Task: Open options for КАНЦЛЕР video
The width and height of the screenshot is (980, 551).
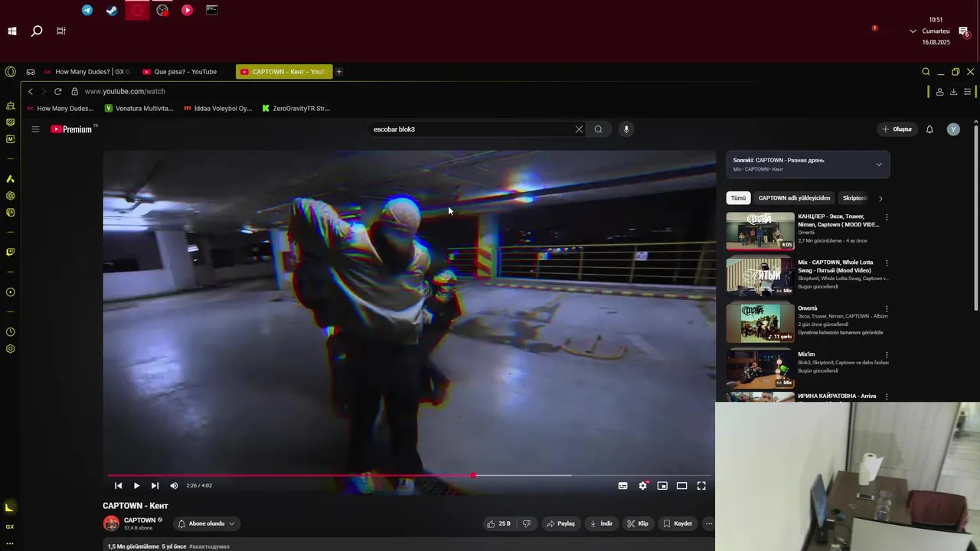Action: click(x=887, y=217)
